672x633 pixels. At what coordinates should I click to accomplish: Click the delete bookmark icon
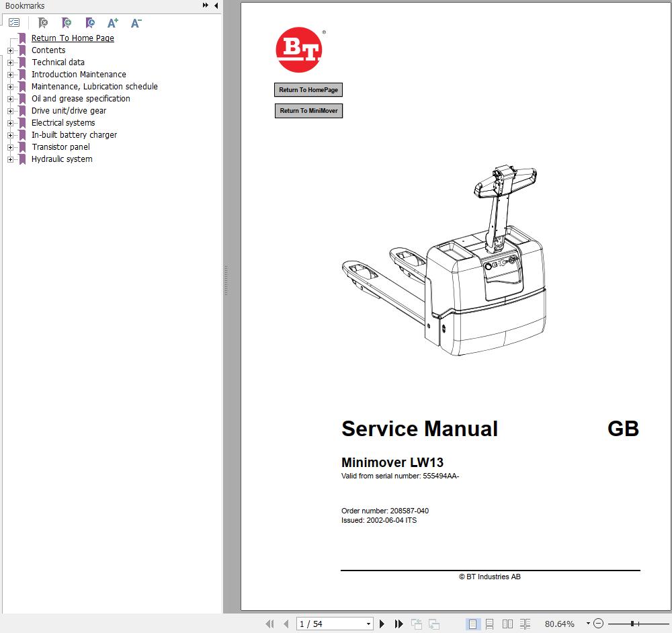43,23
